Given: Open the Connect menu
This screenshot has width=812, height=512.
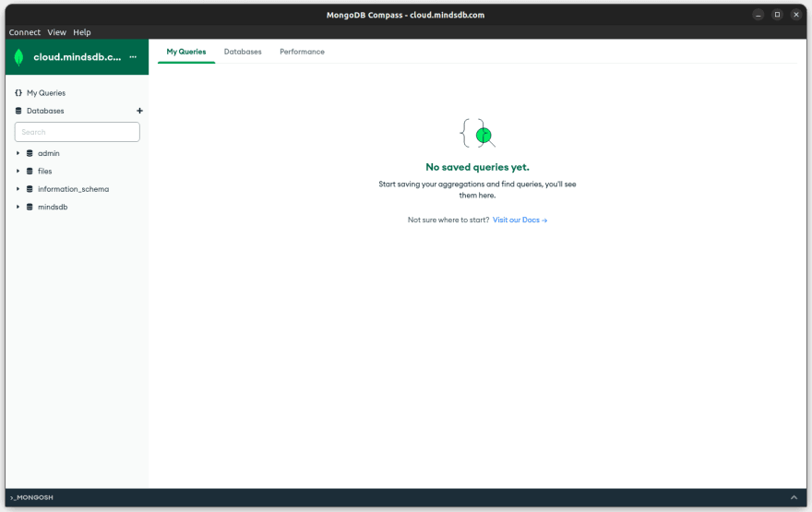Looking at the screenshot, I should (24, 32).
